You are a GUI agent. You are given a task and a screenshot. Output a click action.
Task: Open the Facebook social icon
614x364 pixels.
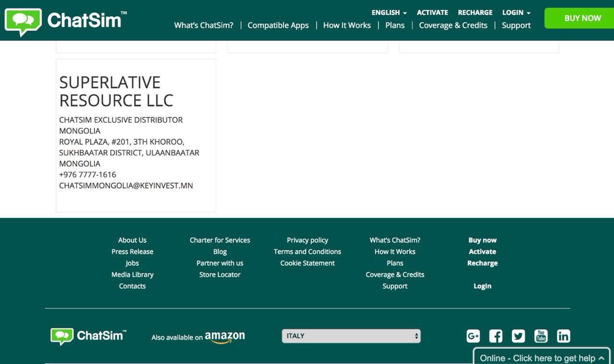496,336
